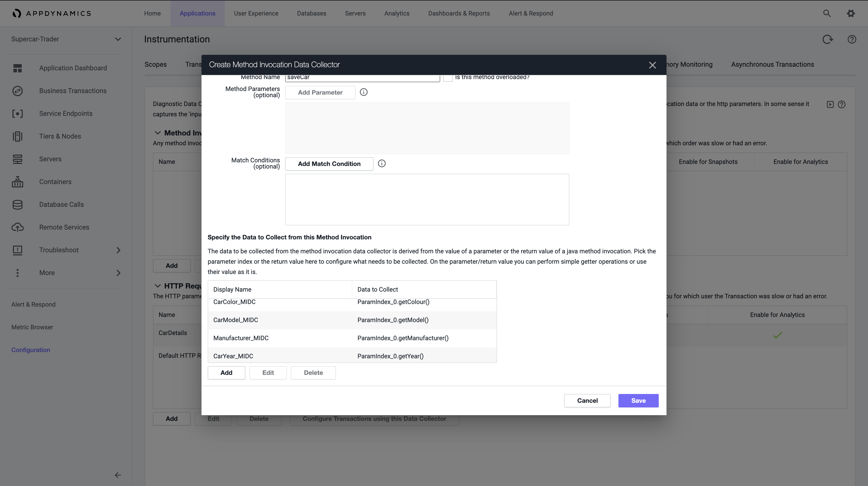The height and width of the screenshot is (486, 868).
Task: Click the Remote Services cloud icon
Action: [x=18, y=227]
